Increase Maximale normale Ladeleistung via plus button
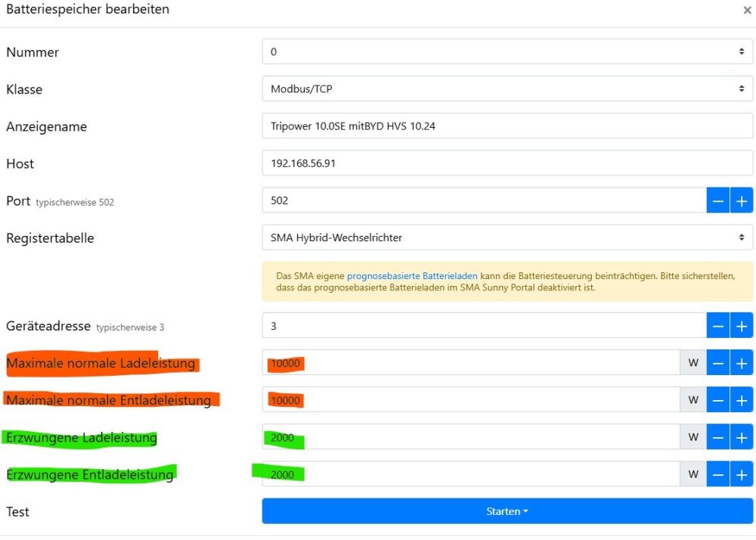This screenshot has height=540, width=756. pyautogui.click(x=742, y=362)
